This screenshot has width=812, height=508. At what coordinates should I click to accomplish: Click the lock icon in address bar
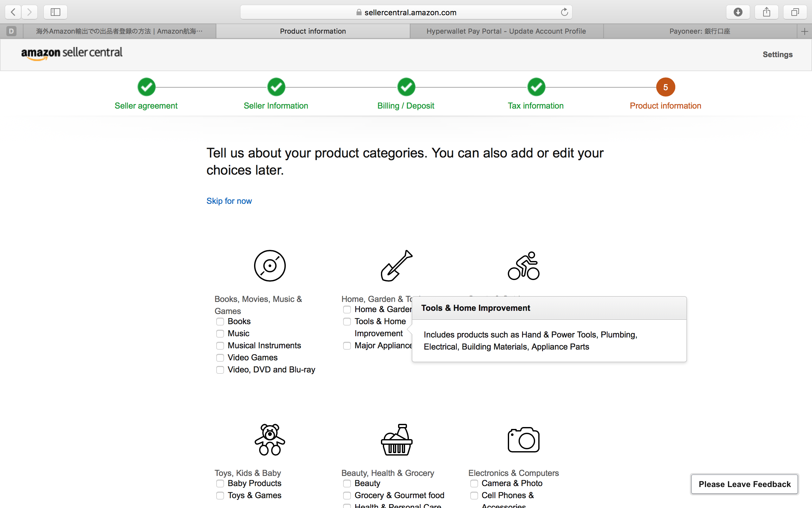359,12
